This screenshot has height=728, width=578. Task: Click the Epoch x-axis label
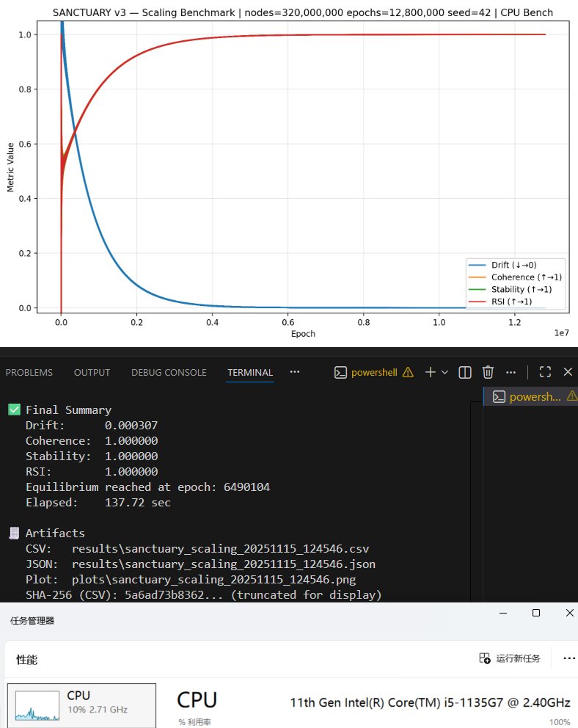pyautogui.click(x=303, y=334)
